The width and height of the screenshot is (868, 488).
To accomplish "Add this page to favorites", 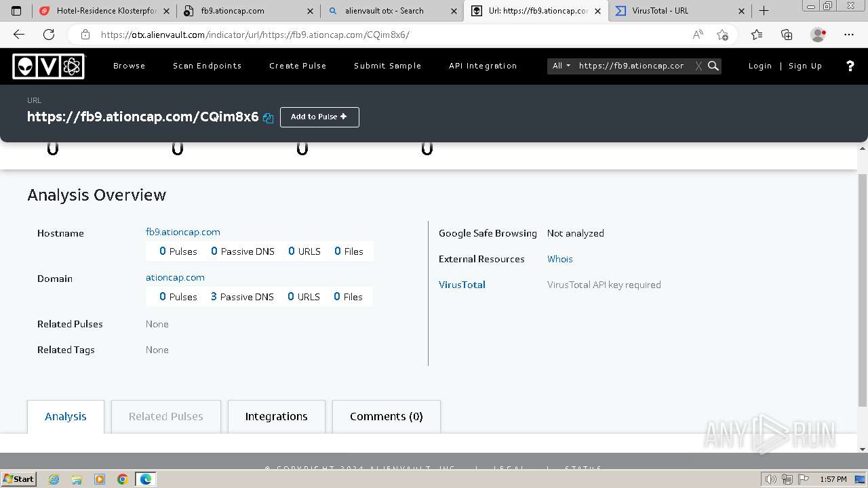I will coord(722,35).
